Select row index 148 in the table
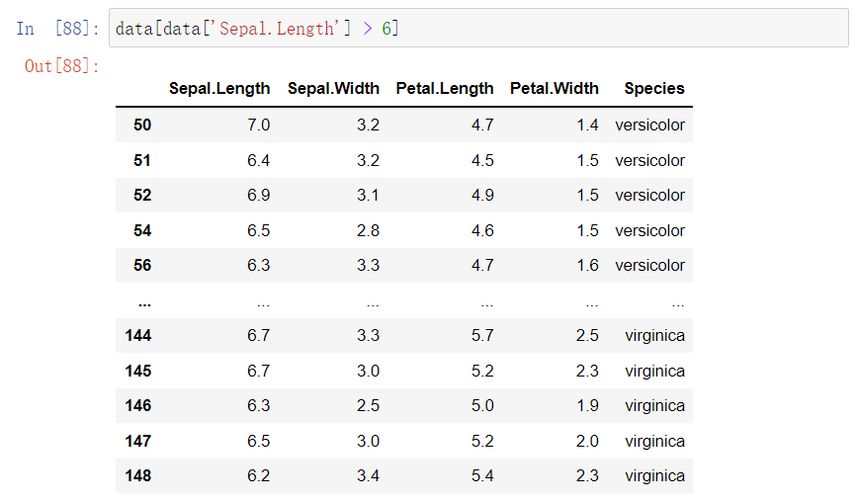 point(138,475)
